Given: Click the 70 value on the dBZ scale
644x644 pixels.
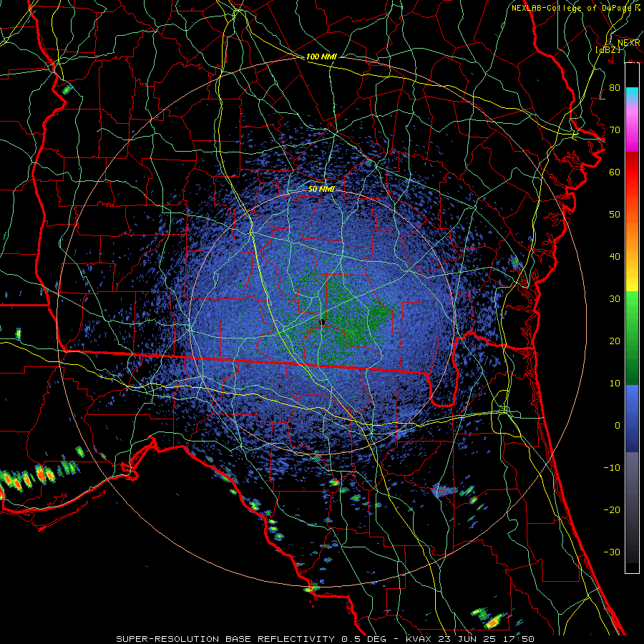Looking at the screenshot, I should (x=615, y=130).
